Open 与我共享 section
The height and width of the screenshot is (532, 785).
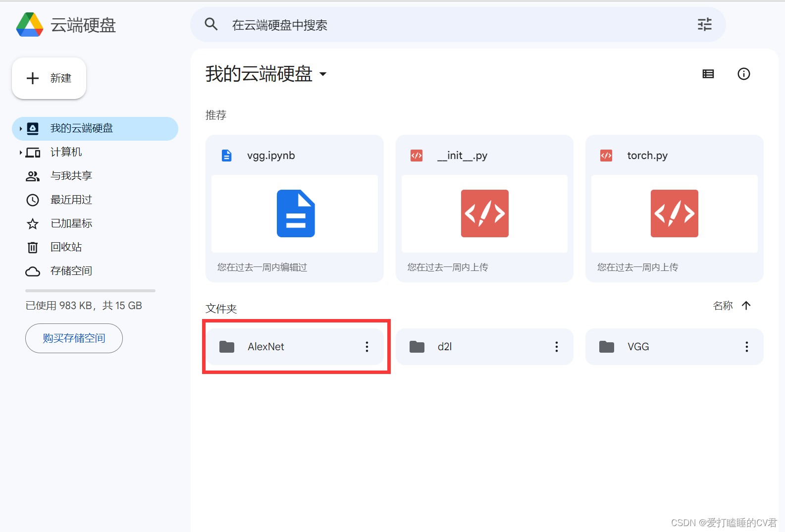pos(95,176)
